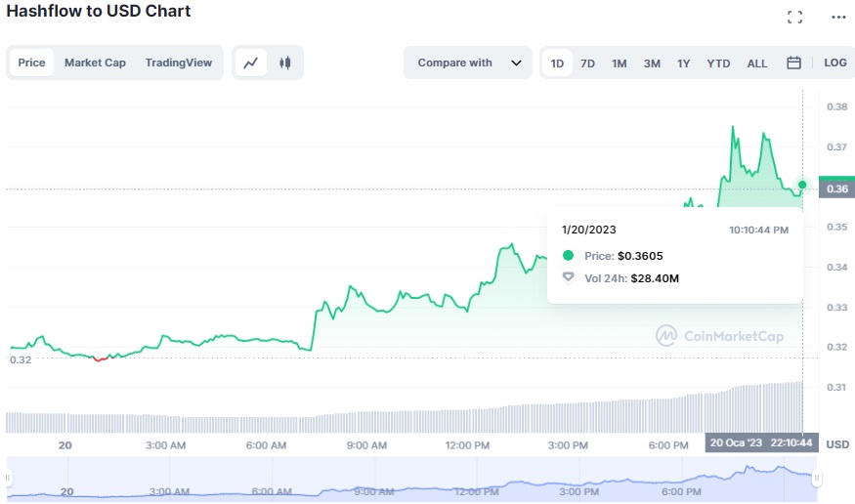Switch to line chart view icon
The height and width of the screenshot is (504, 855).
pyautogui.click(x=251, y=63)
